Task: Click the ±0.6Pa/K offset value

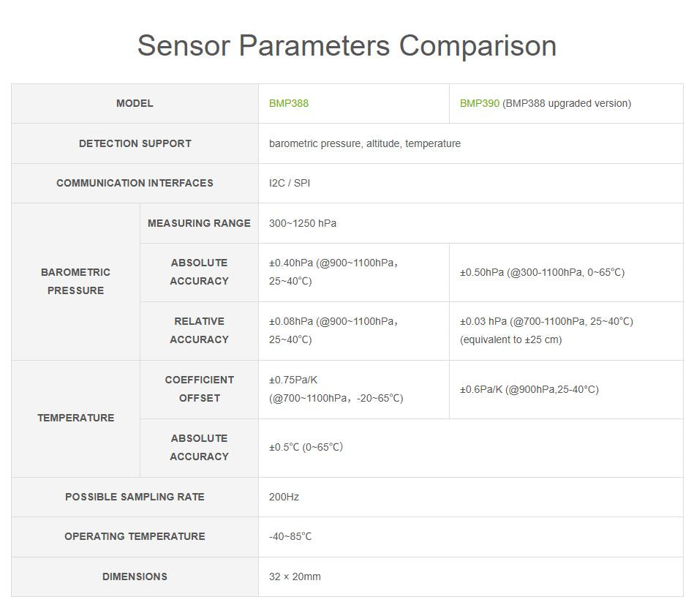Action: [x=529, y=389]
